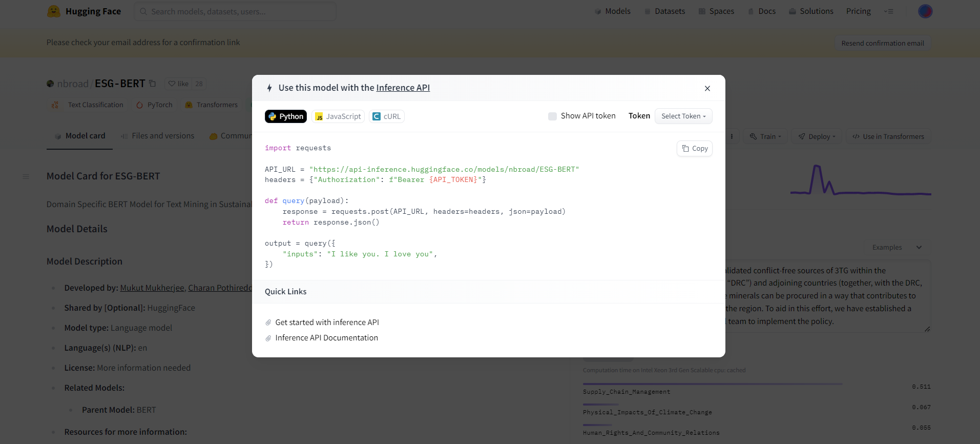Open the Examples dropdown
Screen dimensions: 980x444
pyautogui.click(x=897, y=247)
